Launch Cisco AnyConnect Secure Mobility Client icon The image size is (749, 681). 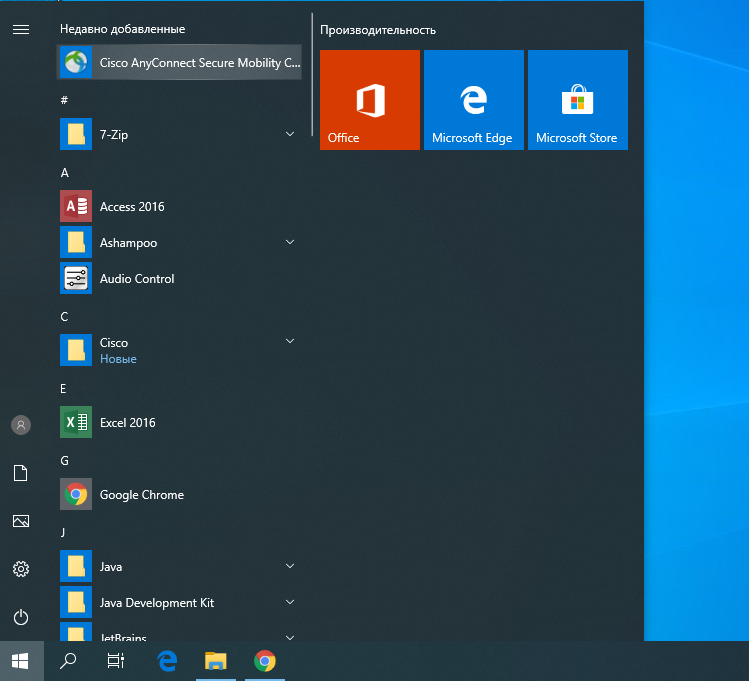76,62
